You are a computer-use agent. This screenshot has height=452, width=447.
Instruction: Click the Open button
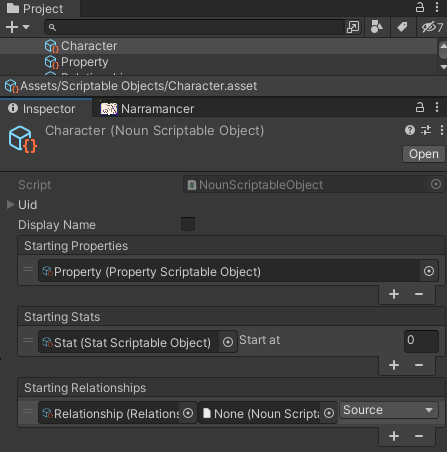coord(424,154)
